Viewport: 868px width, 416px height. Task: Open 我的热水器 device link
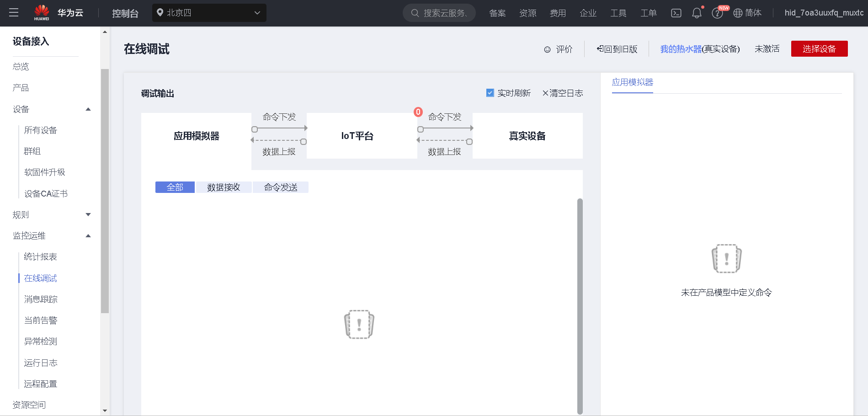pyautogui.click(x=681, y=49)
